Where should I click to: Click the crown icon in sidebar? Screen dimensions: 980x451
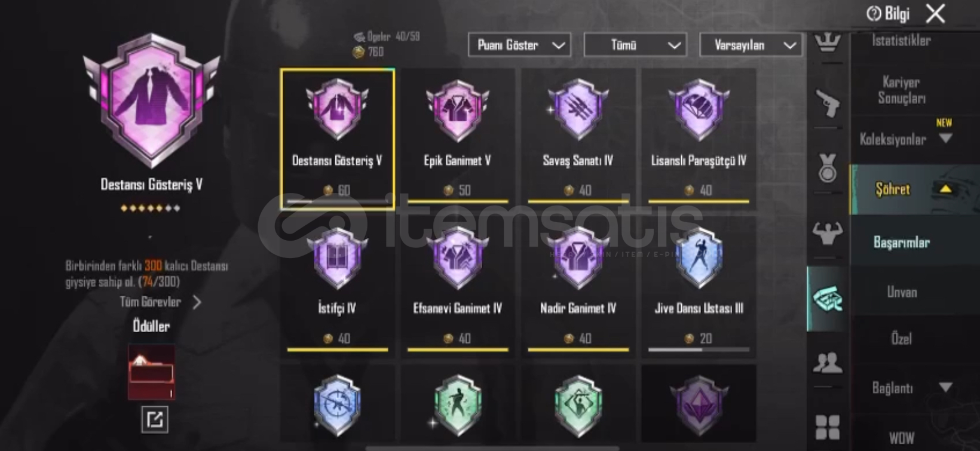coord(828,42)
